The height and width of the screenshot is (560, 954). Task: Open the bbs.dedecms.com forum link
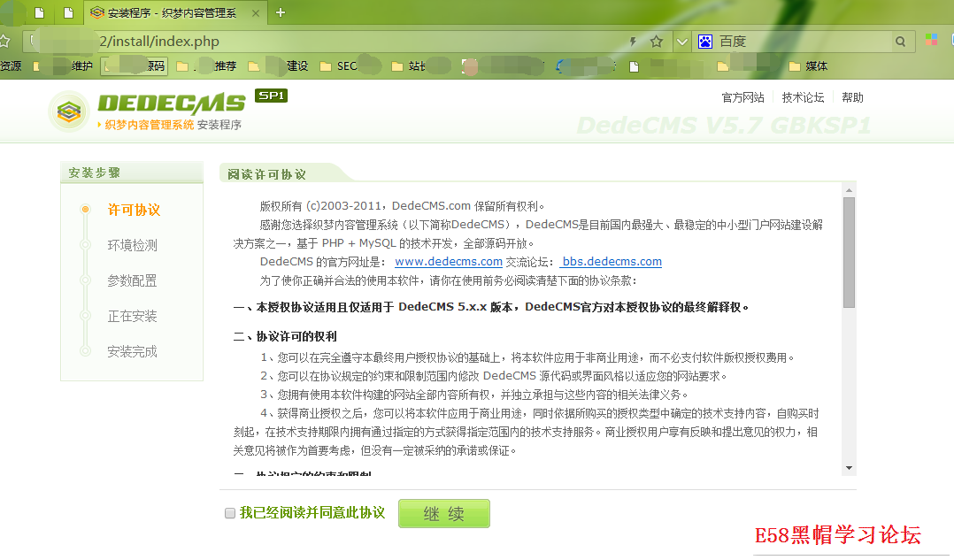click(612, 262)
